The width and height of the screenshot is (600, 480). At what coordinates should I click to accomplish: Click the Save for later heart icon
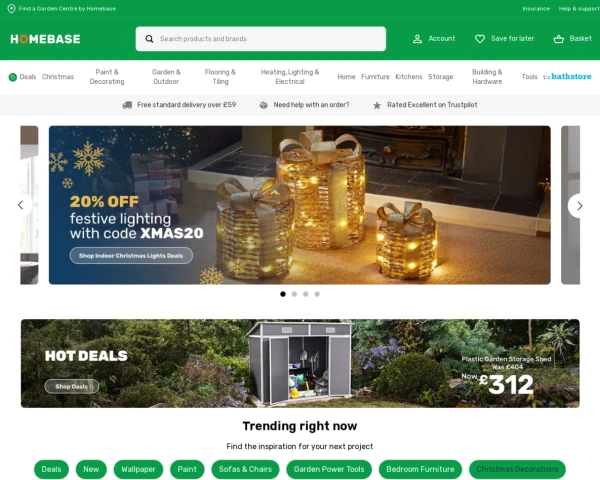pos(479,39)
